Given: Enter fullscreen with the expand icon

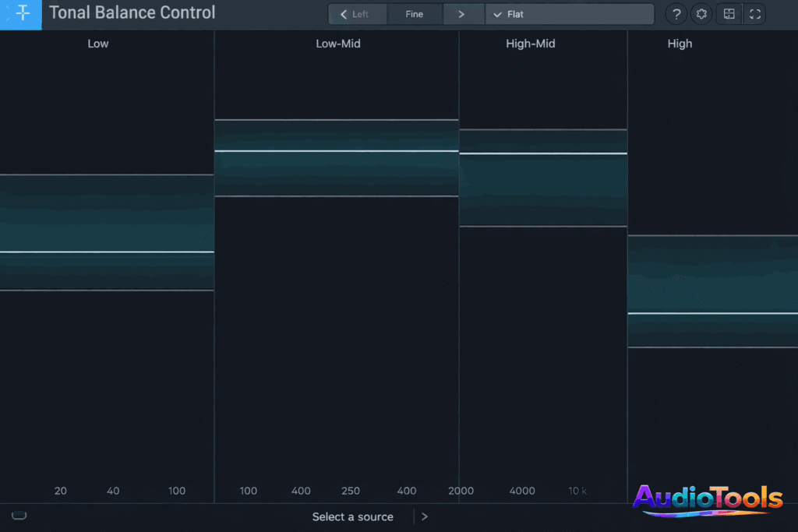Looking at the screenshot, I should pyautogui.click(x=754, y=14).
